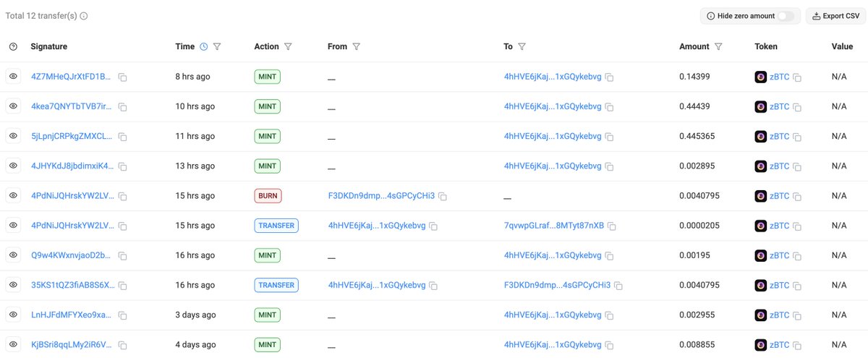Image resolution: width=868 pixels, height=358 pixels.
Task: Copy From address in BURN row
Action: click(443, 196)
